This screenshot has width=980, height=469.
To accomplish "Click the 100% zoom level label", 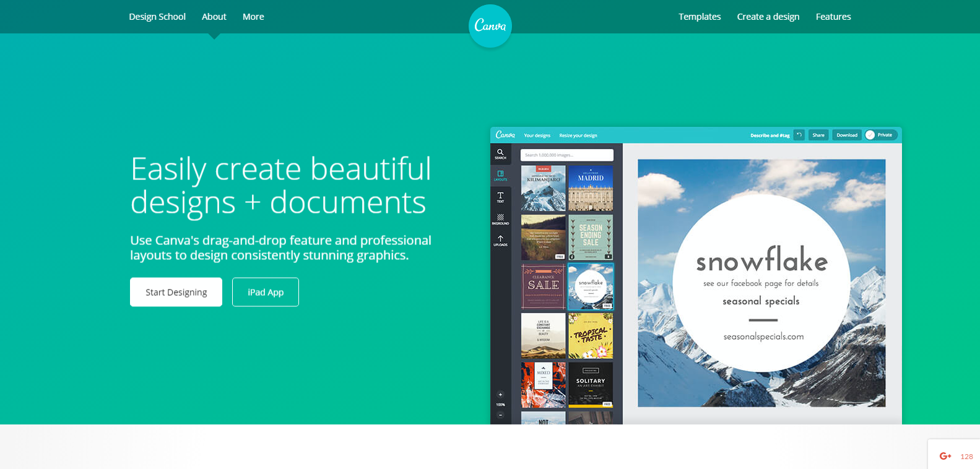I will tap(500, 405).
